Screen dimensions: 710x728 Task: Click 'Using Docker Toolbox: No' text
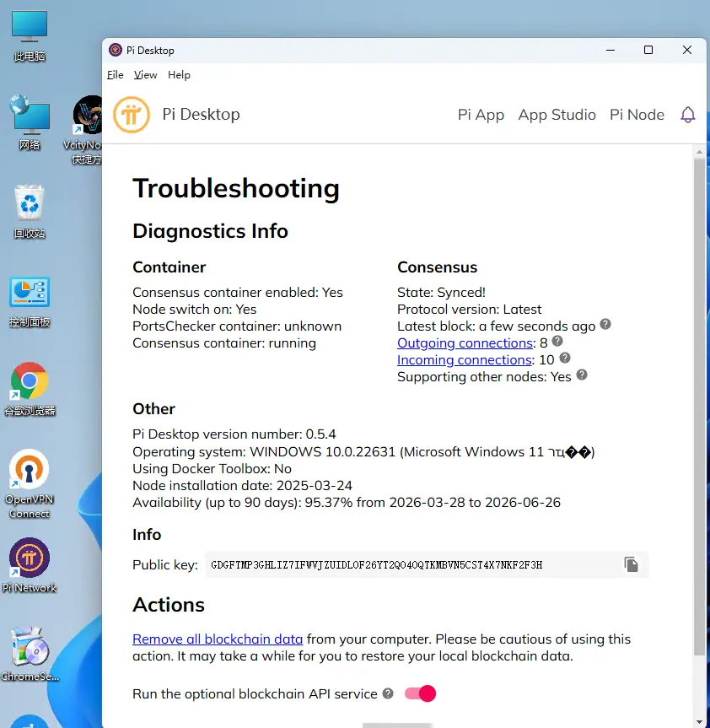212,468
